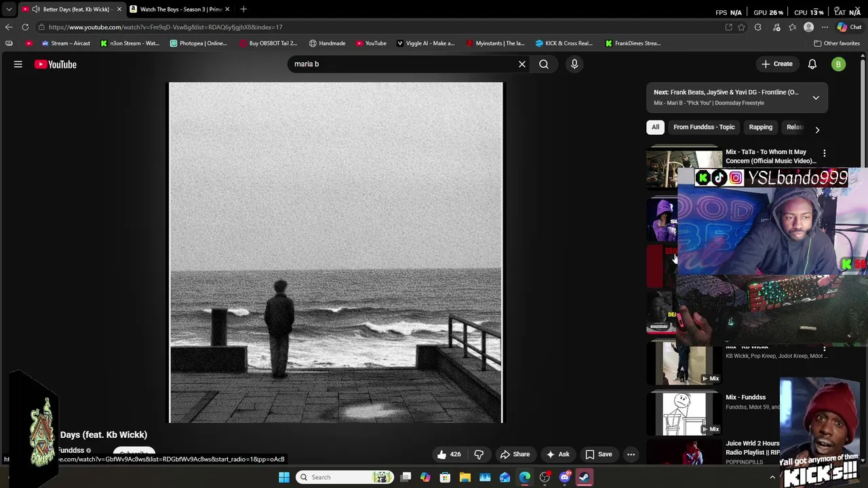
Task: Open the account avatar menu 'B'
Action: 839,64
